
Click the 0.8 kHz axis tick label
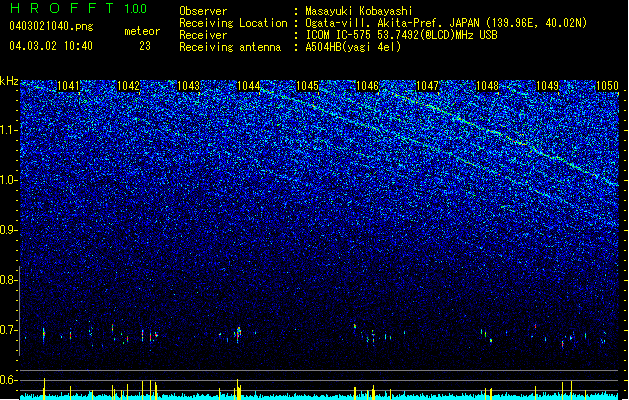(x=8, y=280)
